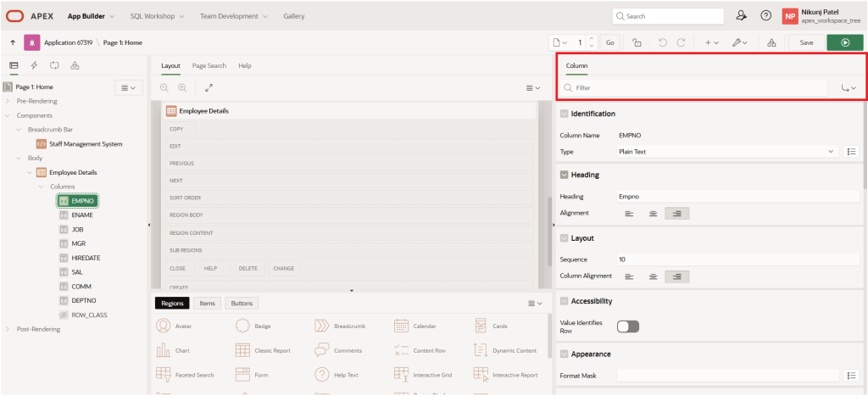
Task: Expand the Pre-Rendering tree node
Action: [x=8, y=101]
